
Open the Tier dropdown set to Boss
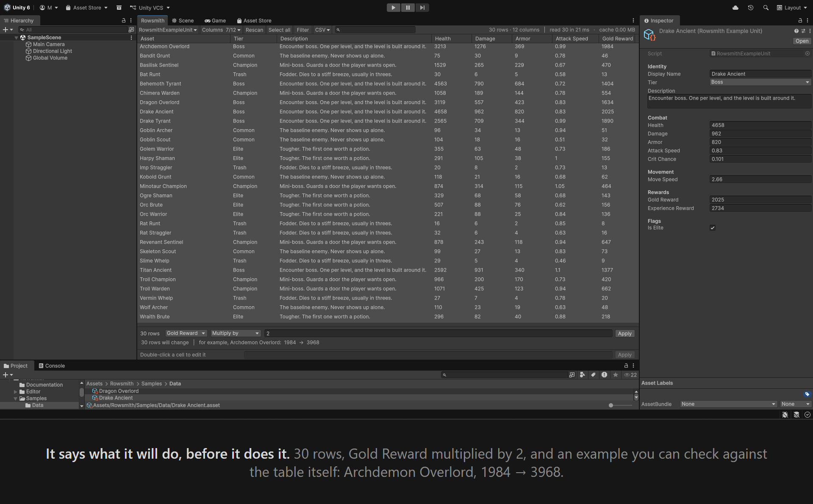(760, 82)
